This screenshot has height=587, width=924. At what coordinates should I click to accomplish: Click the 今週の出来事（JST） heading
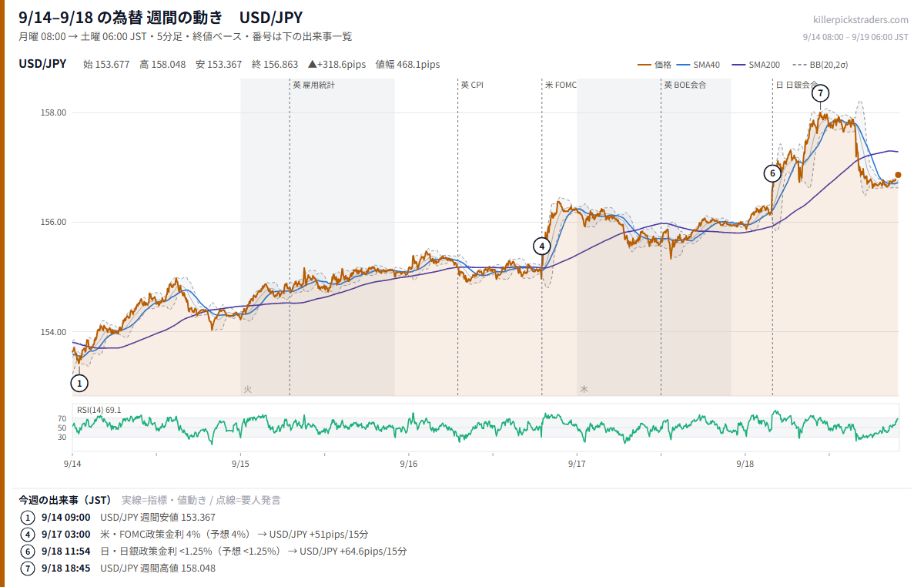pyautogui.click(x=65, y=500)
